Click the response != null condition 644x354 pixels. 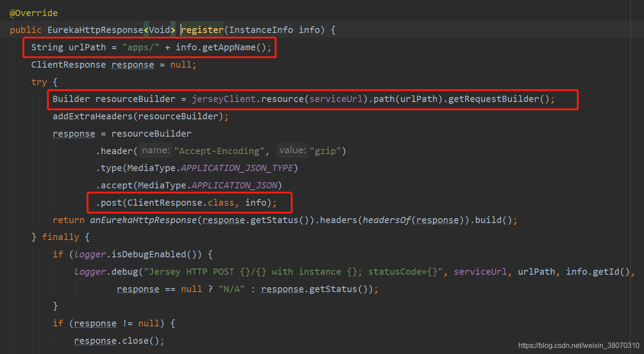(x=116, y=323)
